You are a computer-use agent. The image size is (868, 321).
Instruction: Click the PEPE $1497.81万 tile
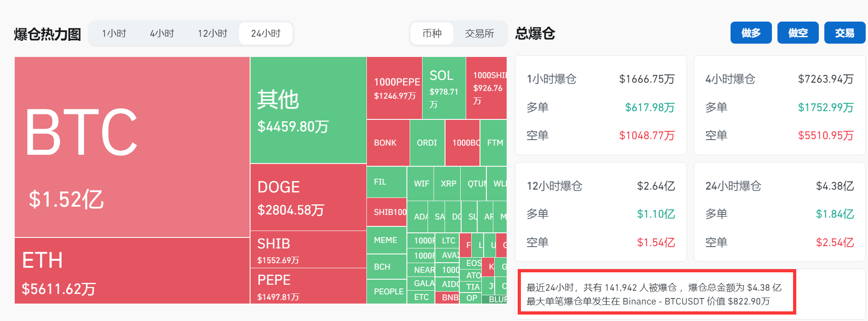[x=308, y=286]
